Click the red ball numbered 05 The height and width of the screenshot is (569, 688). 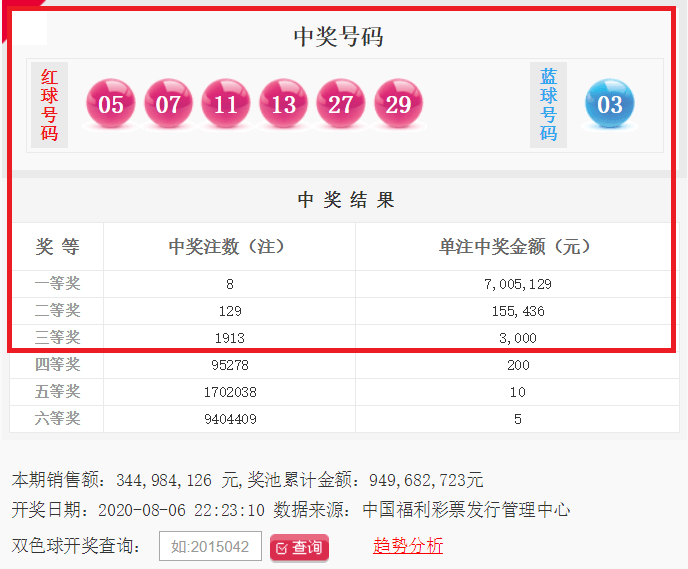pos(111,104)
